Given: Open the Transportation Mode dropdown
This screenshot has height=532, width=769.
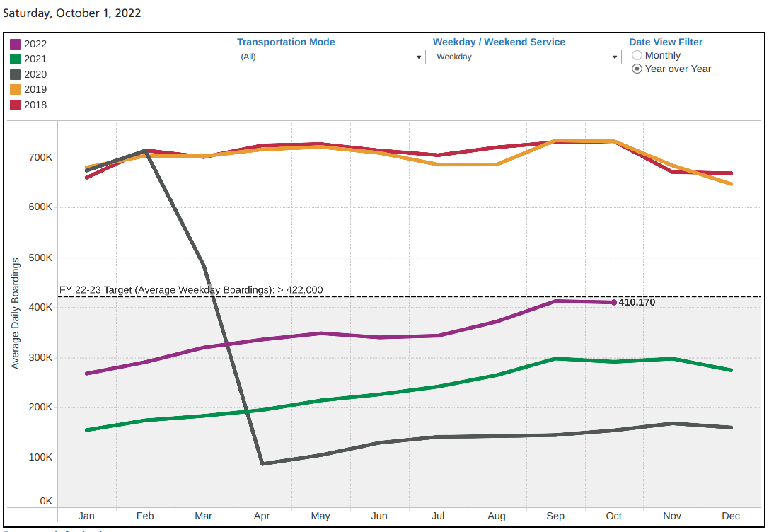Looking at the screenshot, I should (x=331, y=57).
